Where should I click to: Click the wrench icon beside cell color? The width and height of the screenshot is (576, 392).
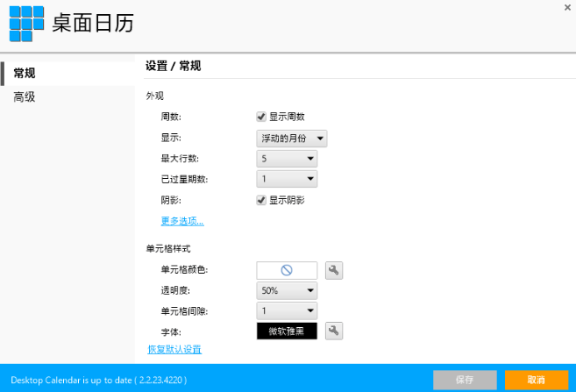click(x=334, y=270)
